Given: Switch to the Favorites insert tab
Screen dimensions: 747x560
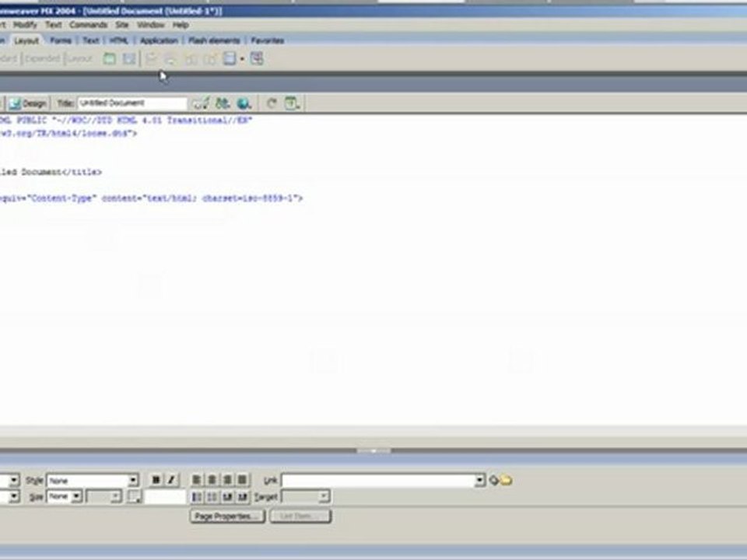Looking at the screenshot, I should 267,40.
